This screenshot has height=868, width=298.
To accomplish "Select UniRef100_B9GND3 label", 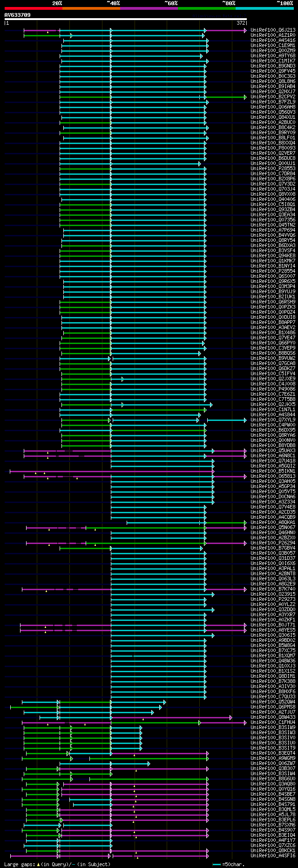I will (273, 66).
